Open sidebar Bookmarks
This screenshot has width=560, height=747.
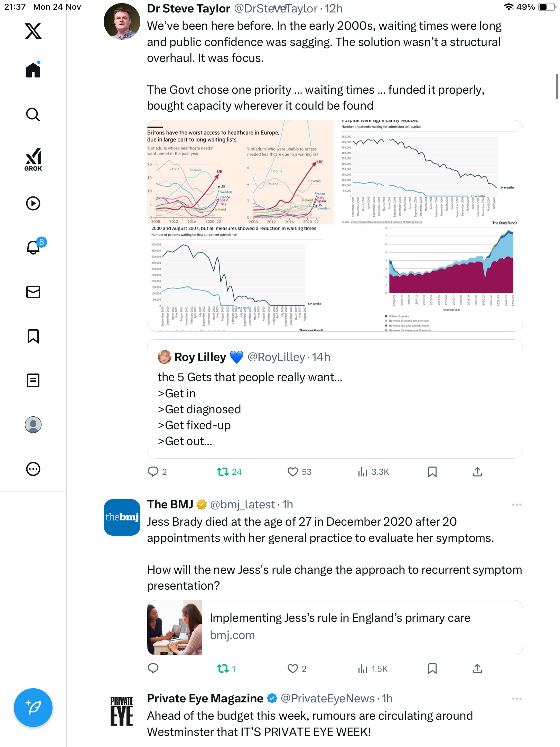pos(33,336)
